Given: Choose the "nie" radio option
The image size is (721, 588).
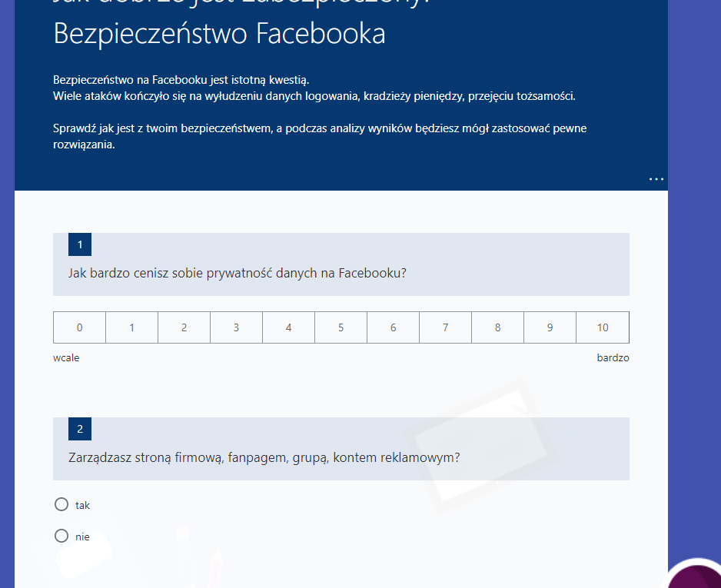Looking at the screenshot, I should (61, 536).
